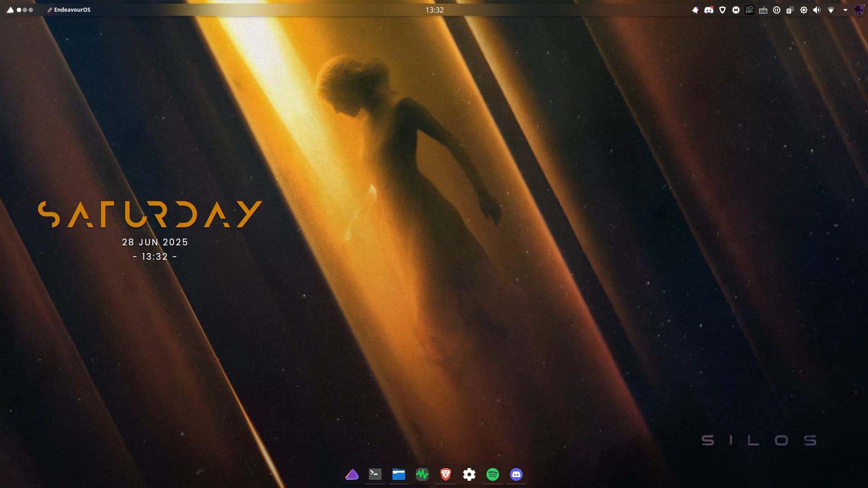Click the pause circle tray icon
The height and width of the screenshot is (488, 868).
click(x=777, y=10)
